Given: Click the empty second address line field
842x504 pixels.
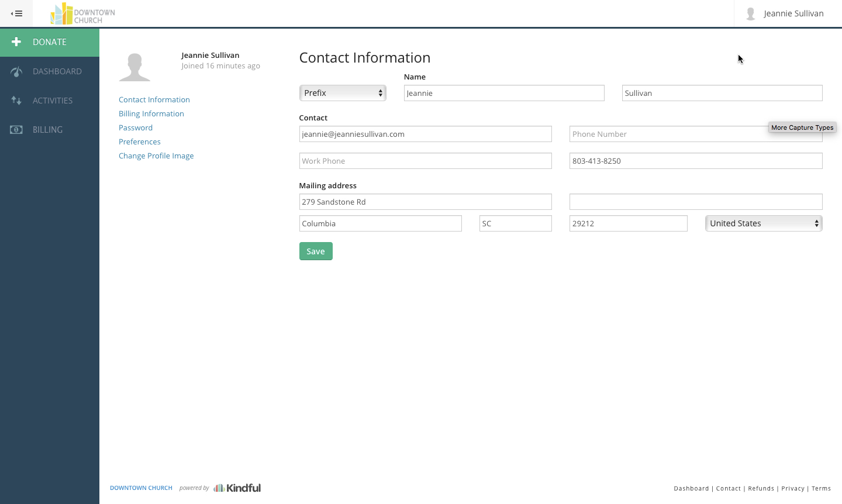Looking at the screenshot, I should point(696,202).
